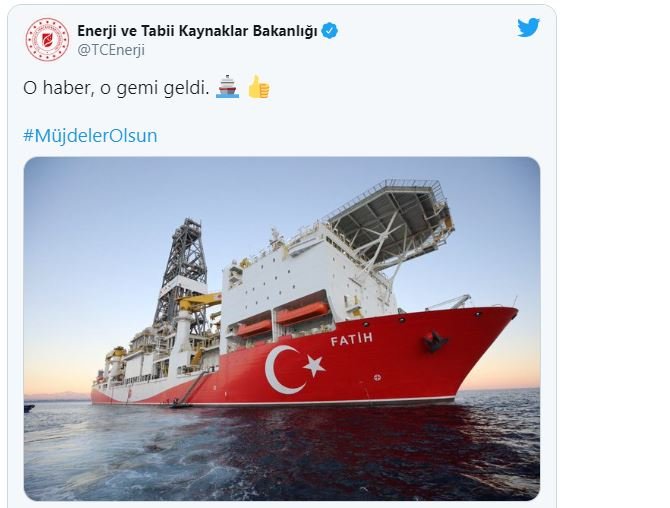Click the black anchor on the bow
Screen dimensions: 670x508
[435, 342]
